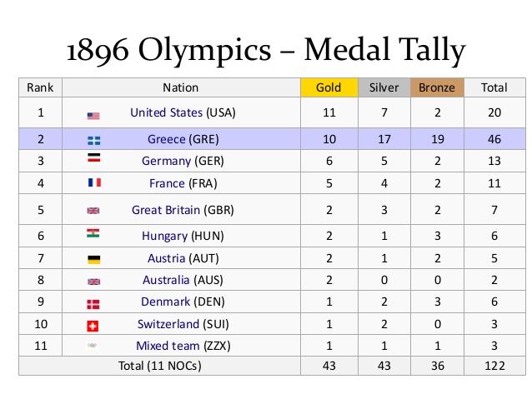
Task: Click the Total (11 NOCs) row label
Action: click(160, 366)
